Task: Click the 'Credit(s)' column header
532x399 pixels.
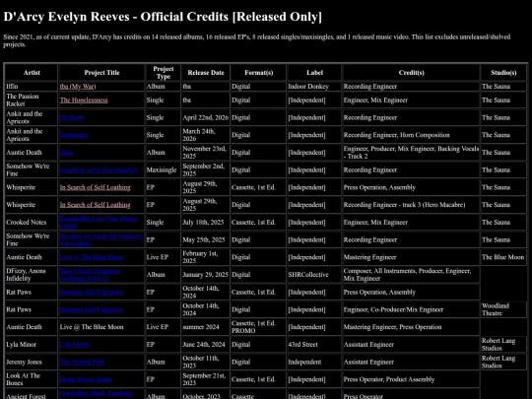Action: 411,73
